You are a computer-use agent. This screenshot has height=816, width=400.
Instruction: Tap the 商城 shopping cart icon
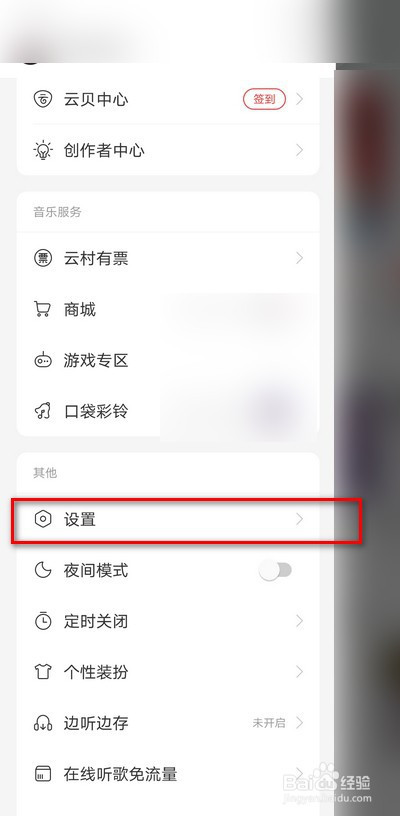(43, 309)
